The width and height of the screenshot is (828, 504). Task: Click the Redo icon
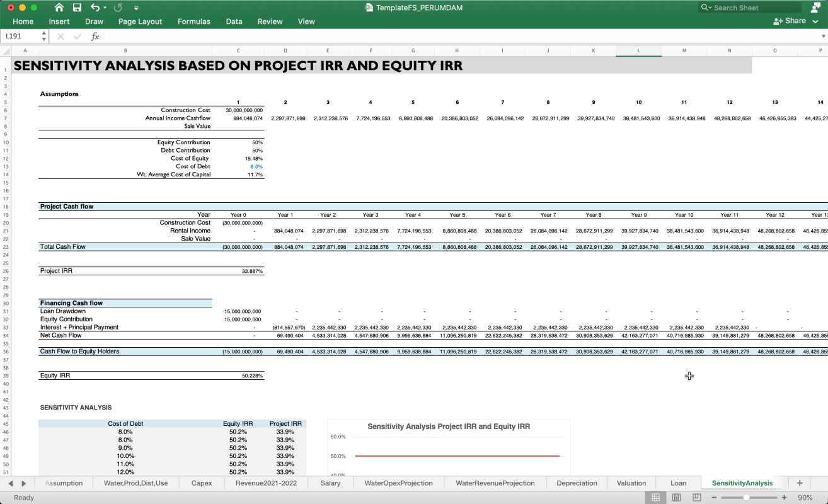tap(117, 7)
